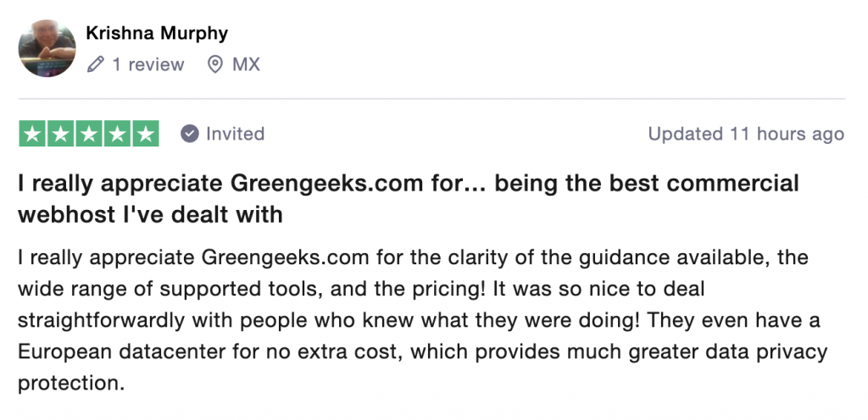
Task: Click the pencil review count icon
Action: point(96,64)
